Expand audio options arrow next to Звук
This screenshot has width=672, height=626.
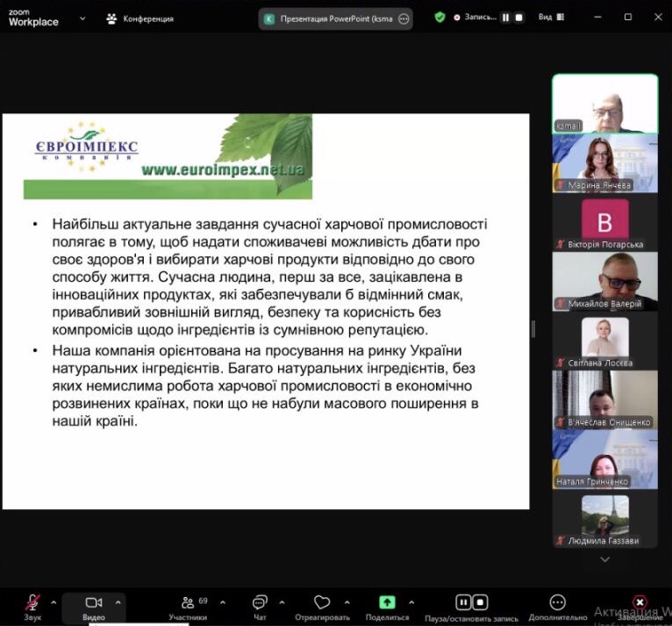point(54,602)
